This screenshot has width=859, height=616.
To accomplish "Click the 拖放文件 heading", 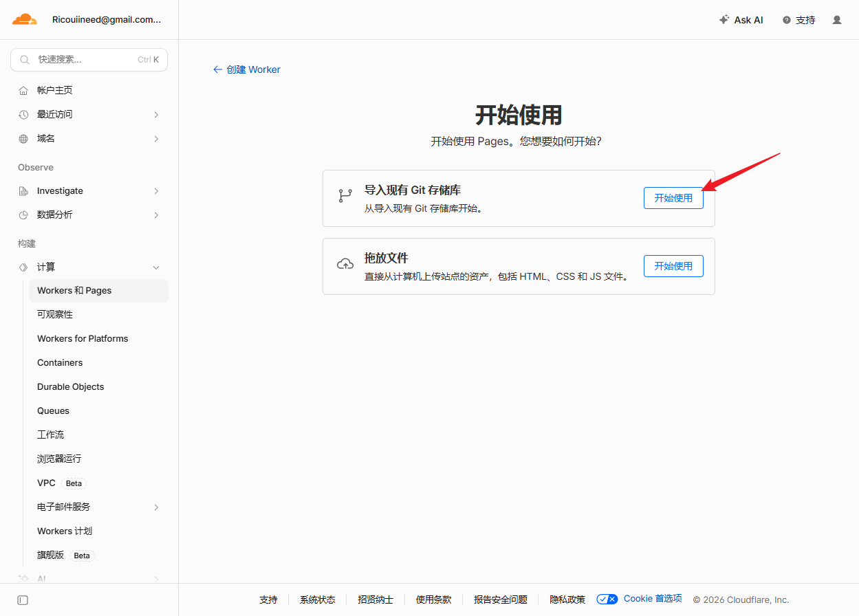I will [x=387, y=258].
